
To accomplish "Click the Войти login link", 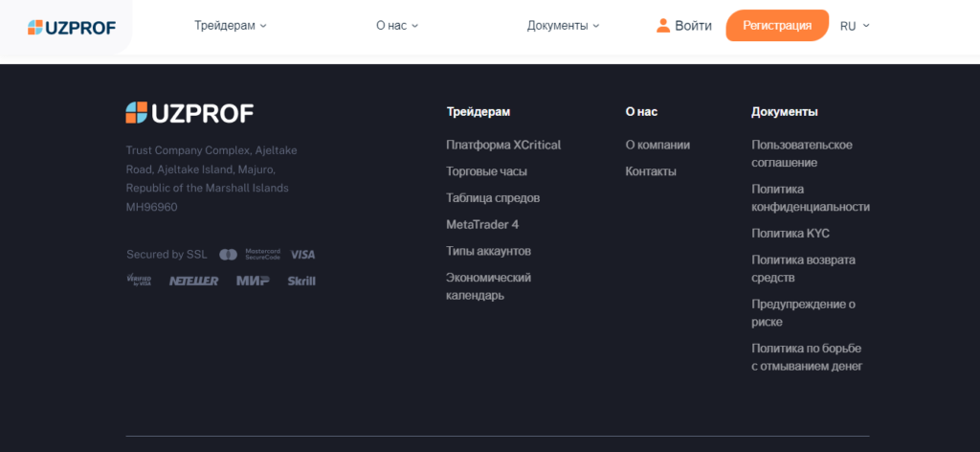I will [x=693, y=26].
